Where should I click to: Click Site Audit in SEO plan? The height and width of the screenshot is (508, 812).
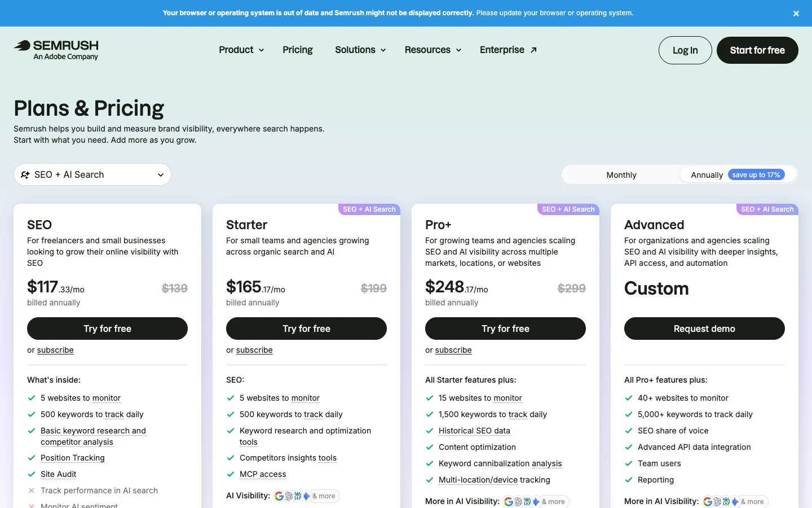(x=59, y=474)
